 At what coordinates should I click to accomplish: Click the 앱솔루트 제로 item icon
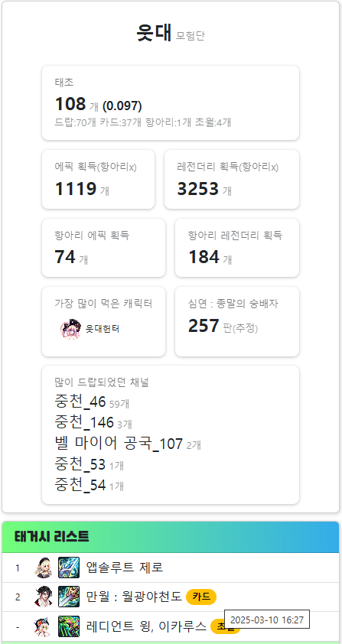pos(69,568)
